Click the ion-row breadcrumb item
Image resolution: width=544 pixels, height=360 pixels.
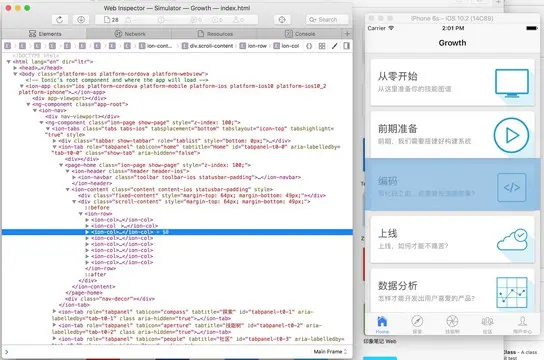(x=253, y=46)
